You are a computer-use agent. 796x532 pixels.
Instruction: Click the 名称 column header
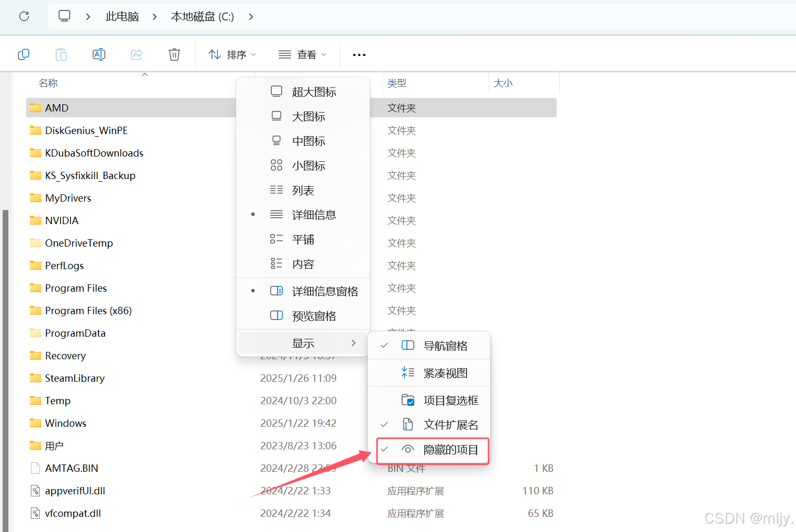tap(48, 83)
